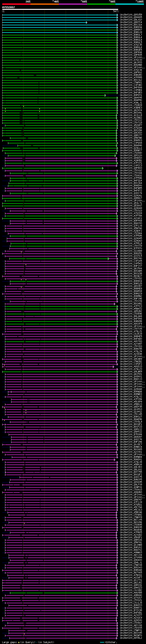Select hit UniRef100_B4FRT2
The image size is (146, 644).
pos(131,191)
